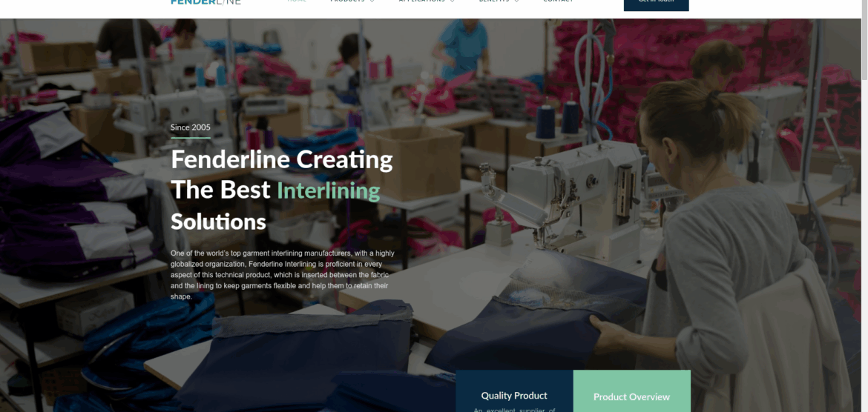Select the green Product Overview card
This screenshot has width=868, height=412.
pyautogui.click(x=631, y=391)
